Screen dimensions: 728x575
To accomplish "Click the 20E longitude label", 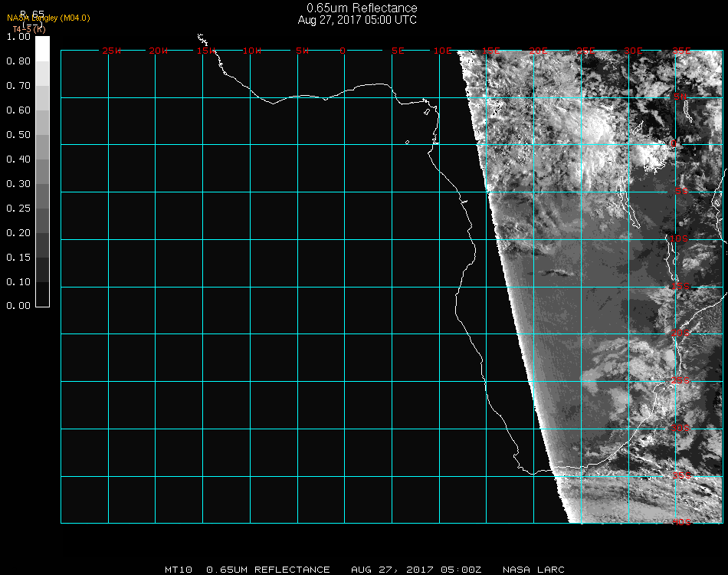I will click(539, 51).
